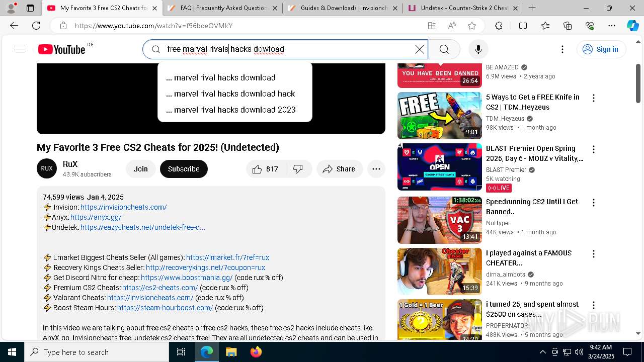The image size is (644, 362).
Task: Launch Copilot sidebar
Action: coord(632,26)
